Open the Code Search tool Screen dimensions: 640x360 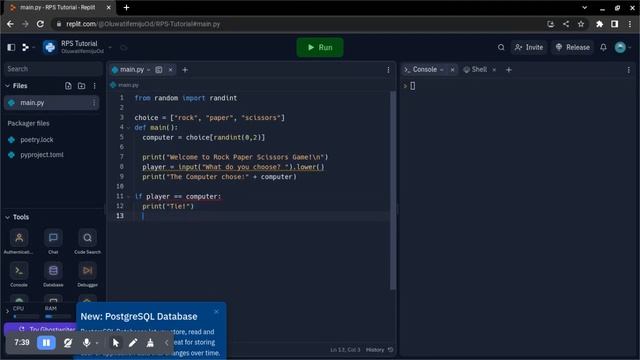click(x=87, y=242)
